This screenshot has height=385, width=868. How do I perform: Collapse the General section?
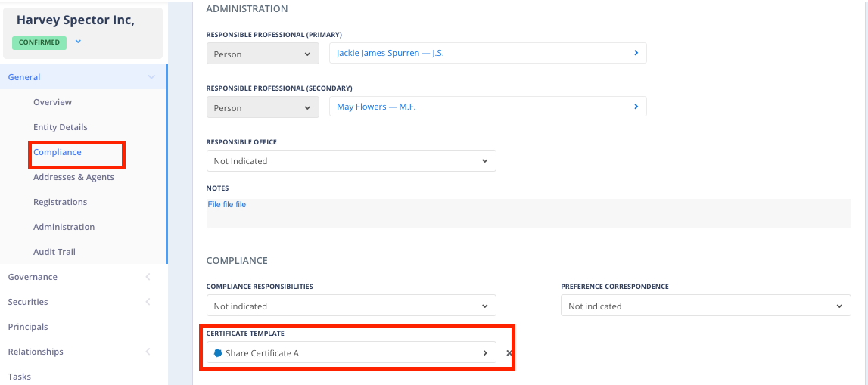tap(151, 77)
